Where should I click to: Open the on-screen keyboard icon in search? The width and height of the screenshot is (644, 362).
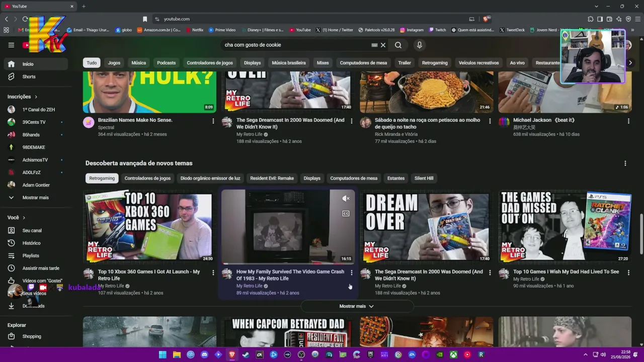374,45
